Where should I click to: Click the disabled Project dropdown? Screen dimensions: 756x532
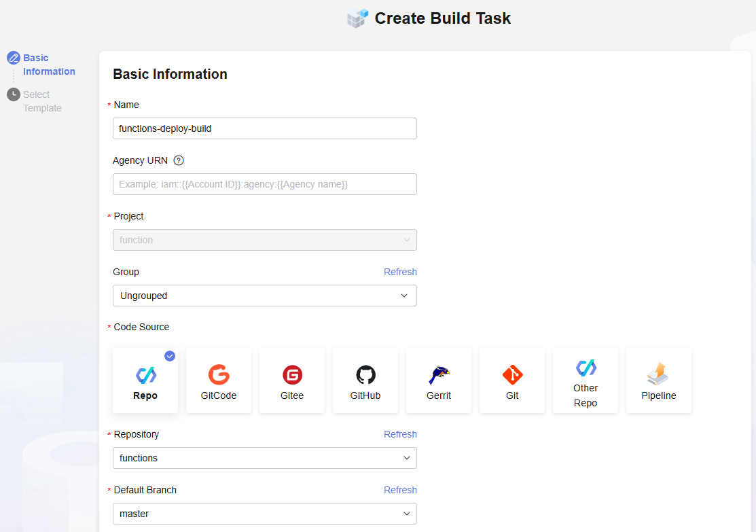[264, 240]
